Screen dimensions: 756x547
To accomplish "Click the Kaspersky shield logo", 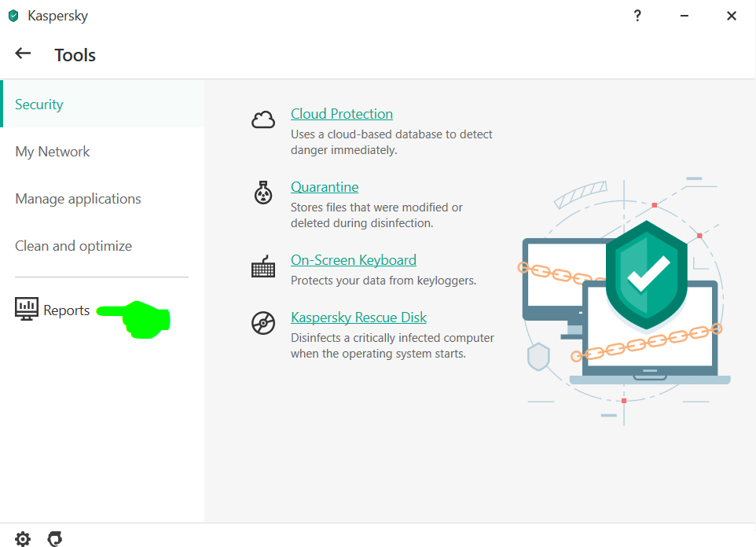I will tap(13, 16).
